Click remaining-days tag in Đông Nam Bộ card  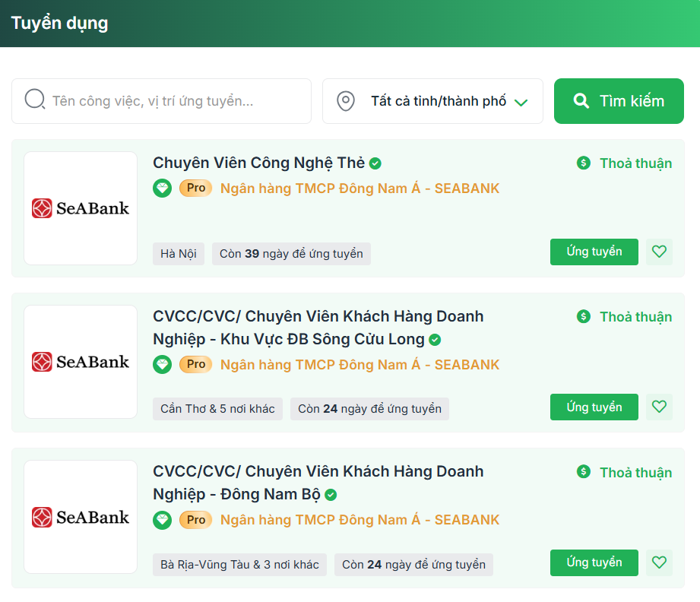(x=413, y=565)
